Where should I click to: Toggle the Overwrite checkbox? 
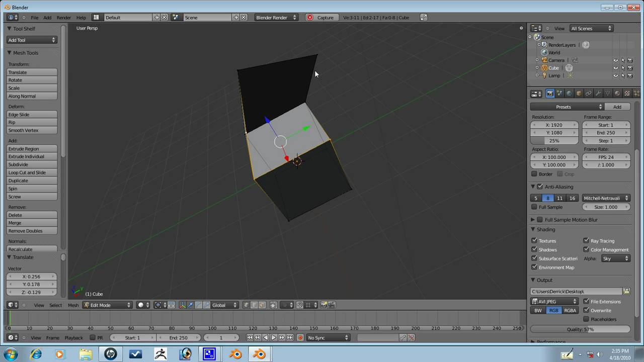coord(586,310)
